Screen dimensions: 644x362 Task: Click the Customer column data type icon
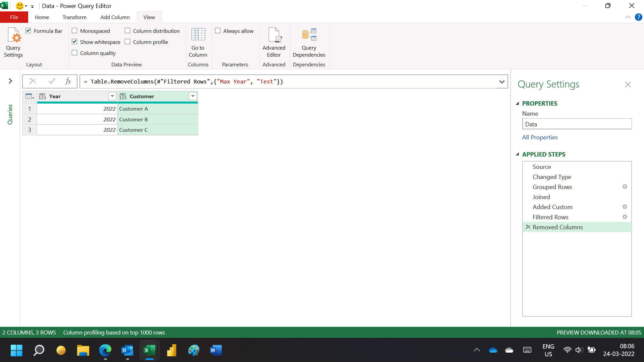123,97
